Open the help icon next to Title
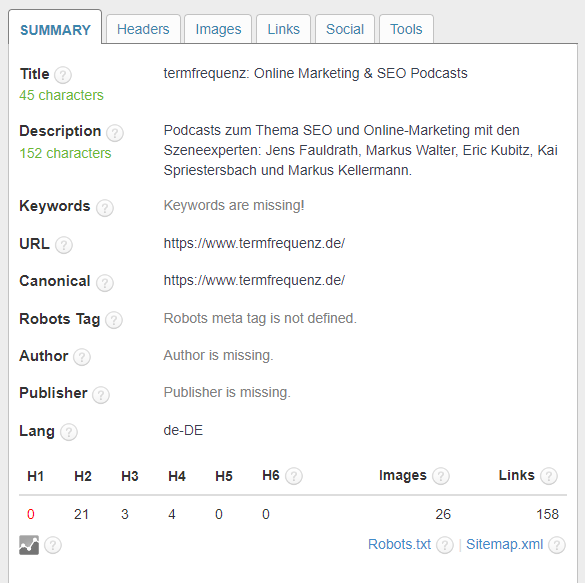Screen dimensions: 585x583 [63, 75]
